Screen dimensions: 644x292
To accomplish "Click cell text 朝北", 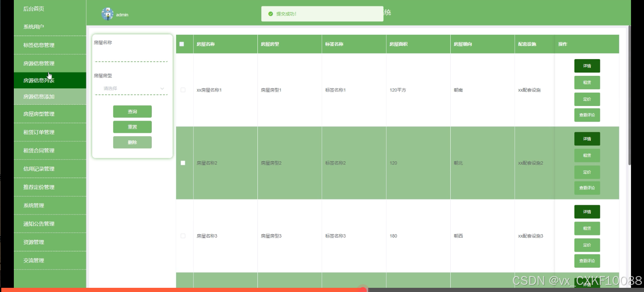I will (458, 163).
